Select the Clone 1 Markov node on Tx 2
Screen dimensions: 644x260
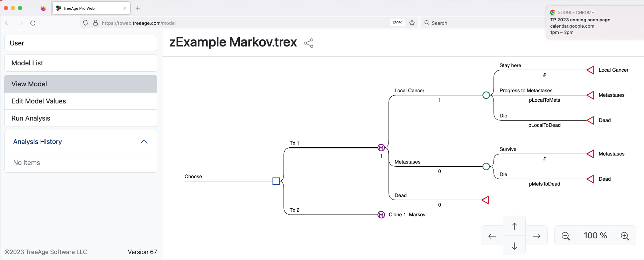[381, 215]
